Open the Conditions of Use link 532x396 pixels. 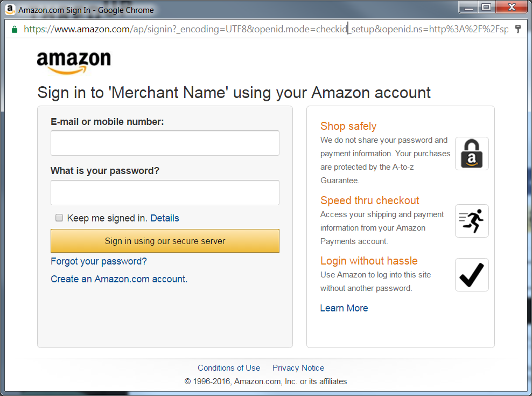(229, 368)
